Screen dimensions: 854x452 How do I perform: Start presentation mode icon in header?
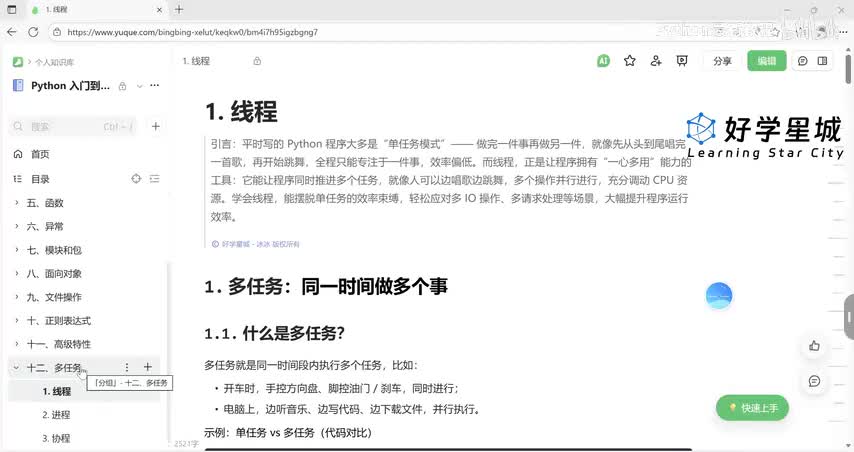click(x=682, y=61)
